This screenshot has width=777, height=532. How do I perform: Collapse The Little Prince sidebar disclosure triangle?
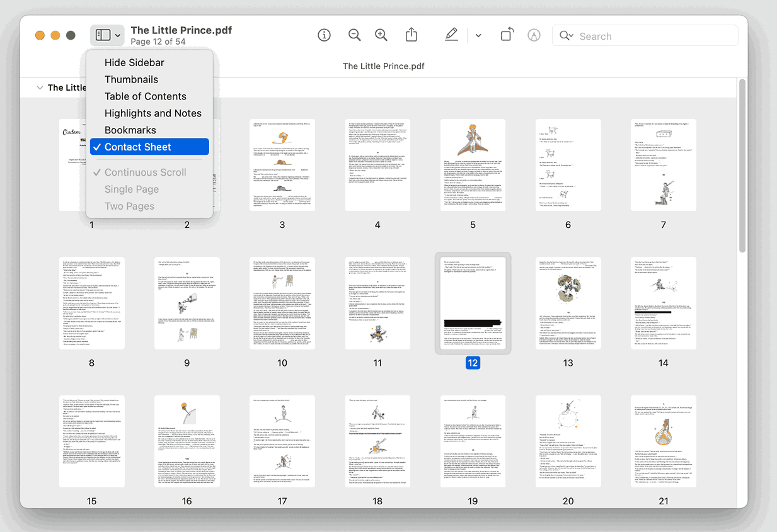(40, 87)
